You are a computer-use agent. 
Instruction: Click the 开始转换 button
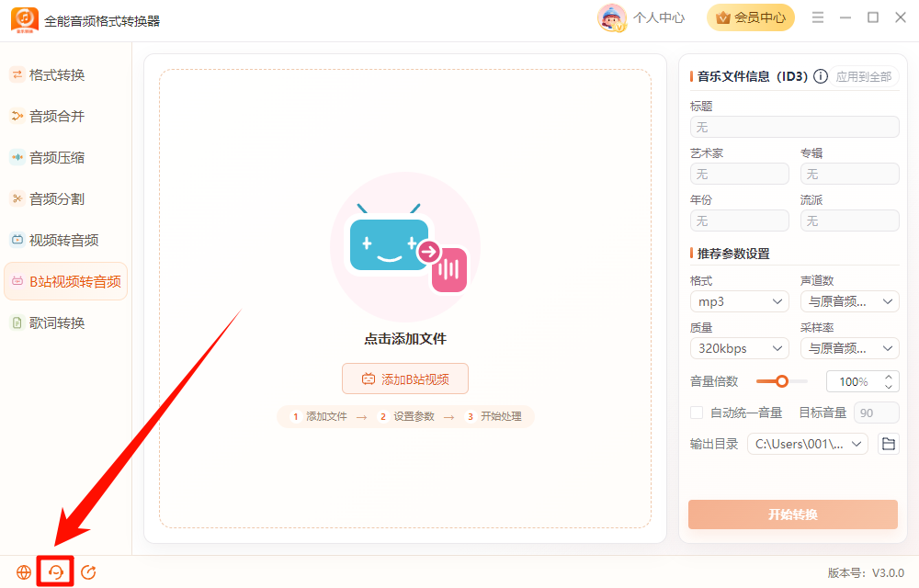point(793,514)
